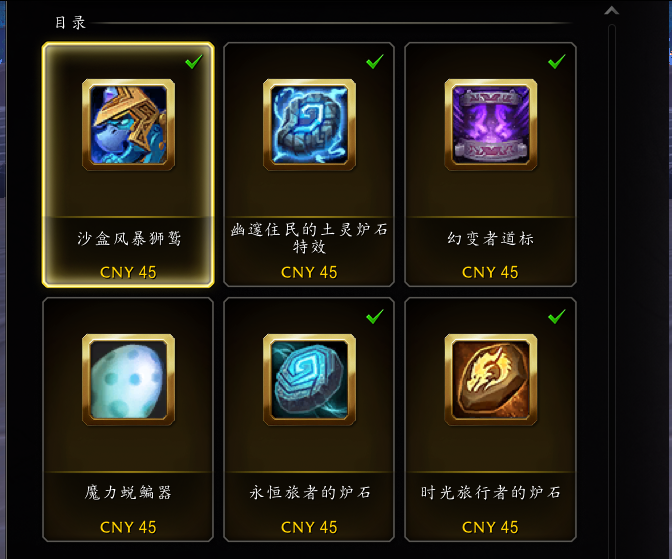Click the 幻变者道标 purple beacon icon
Image resolution: width=672 pixels, height=559 pixels.
click(491, 124)
